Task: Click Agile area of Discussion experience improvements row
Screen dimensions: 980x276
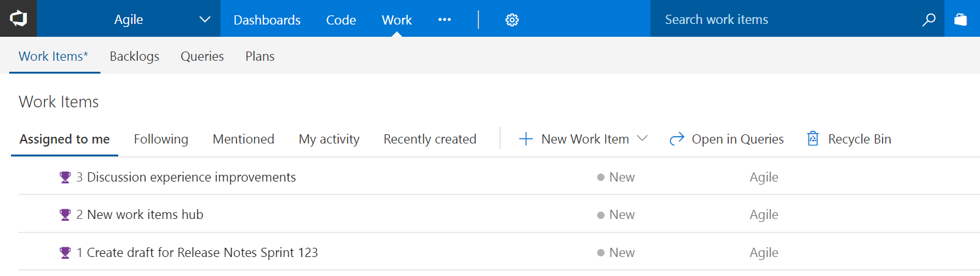Action: click(x=764, y=177)
